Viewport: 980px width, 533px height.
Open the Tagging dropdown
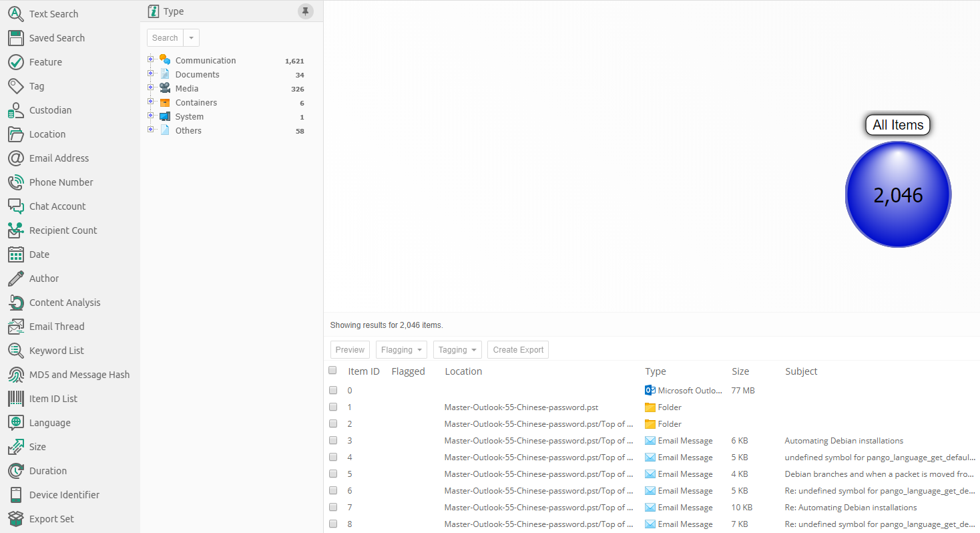point(457,350)
